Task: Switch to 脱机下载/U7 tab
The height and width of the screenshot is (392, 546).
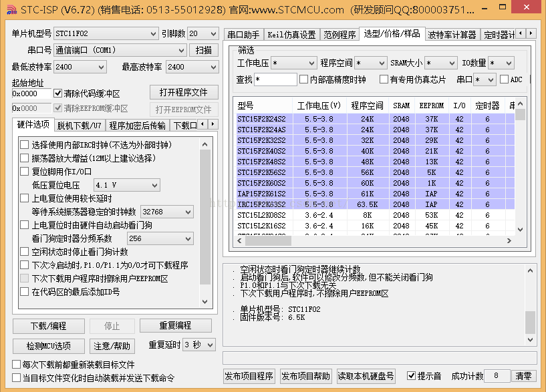Action: [79, 126]
